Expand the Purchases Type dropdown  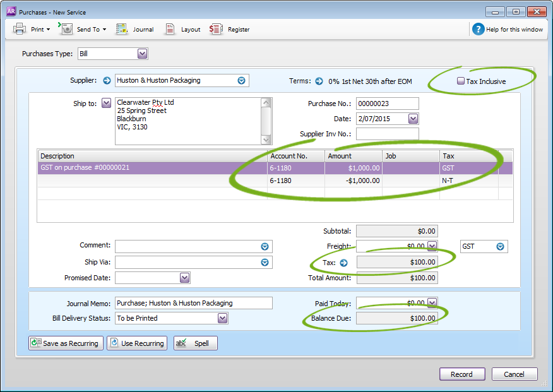point(142,54)
